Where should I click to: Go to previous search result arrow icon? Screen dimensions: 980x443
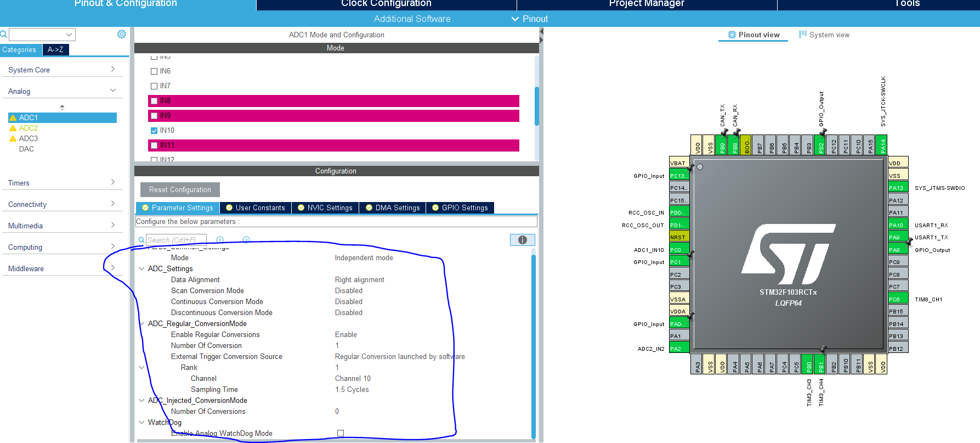(220, 240)
